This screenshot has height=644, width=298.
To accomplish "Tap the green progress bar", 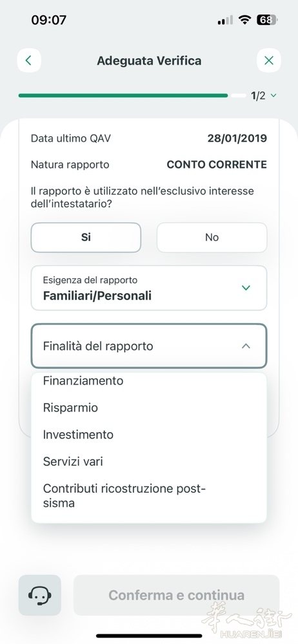I will (123, 96).
